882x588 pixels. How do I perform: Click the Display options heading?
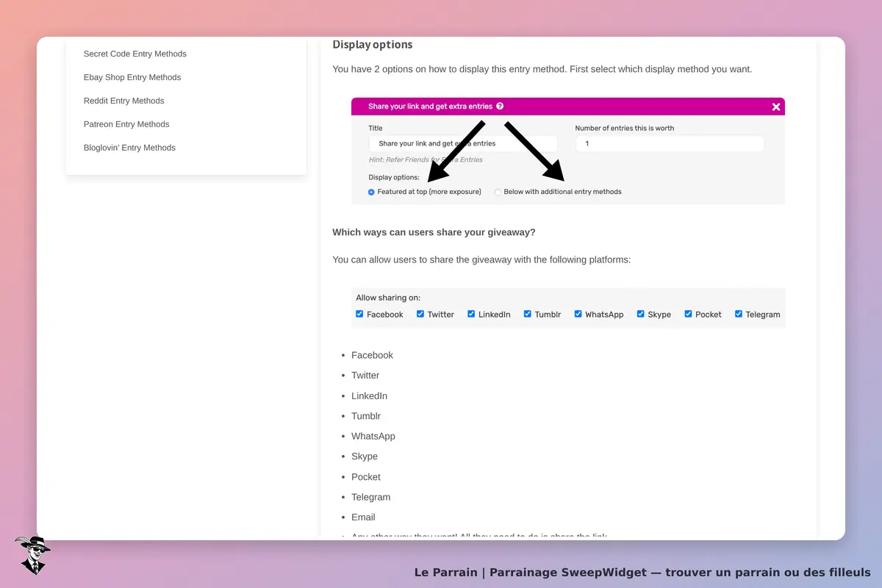pyautogui.click(x=373, y=45)
